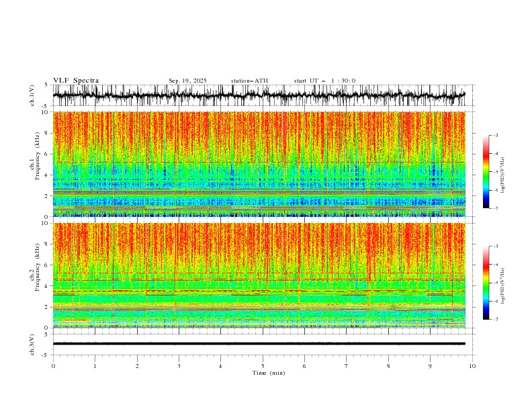Click inside the ch.2 spectrogram plot

click(x=259, y=275)
